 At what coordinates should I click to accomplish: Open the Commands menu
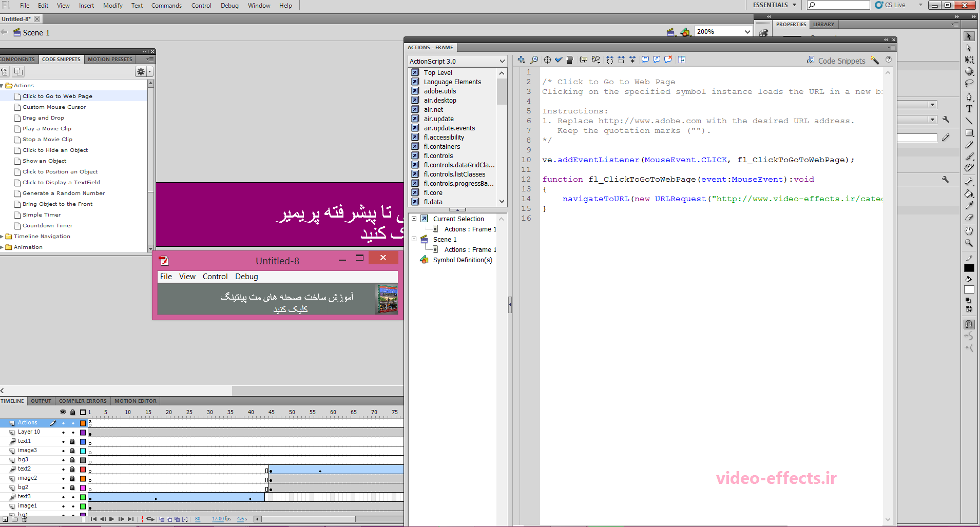(166, 6)
